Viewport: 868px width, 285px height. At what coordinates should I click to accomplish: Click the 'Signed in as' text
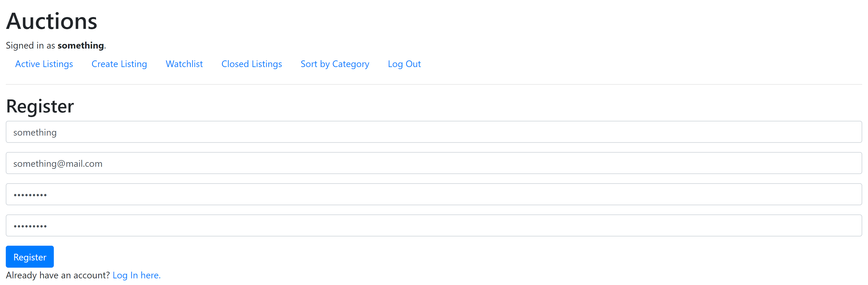pos(30,45)
